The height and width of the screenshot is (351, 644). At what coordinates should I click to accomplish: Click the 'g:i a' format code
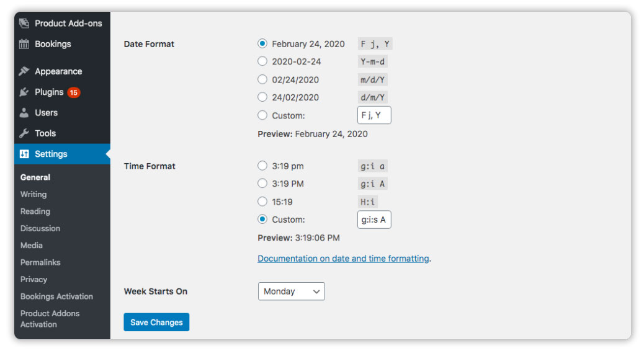point(372,166)
